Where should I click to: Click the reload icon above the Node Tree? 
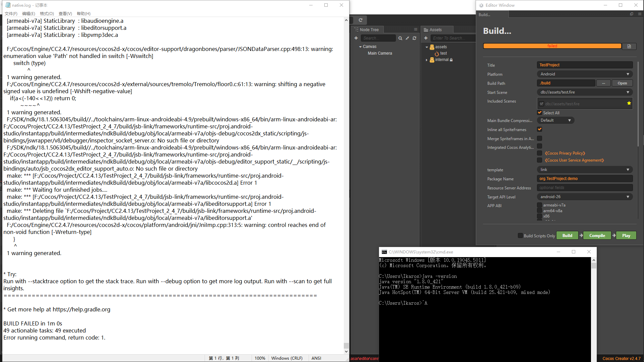click(361, 20)
